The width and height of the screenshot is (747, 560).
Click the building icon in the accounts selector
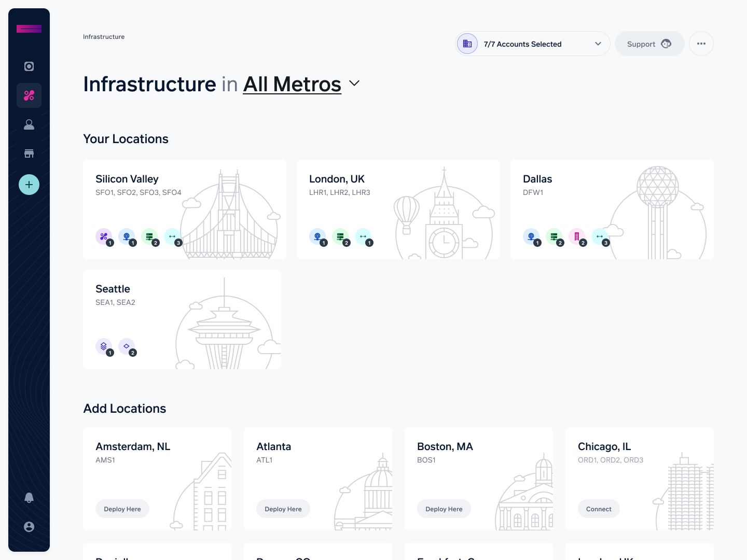(x=467, y=44)
